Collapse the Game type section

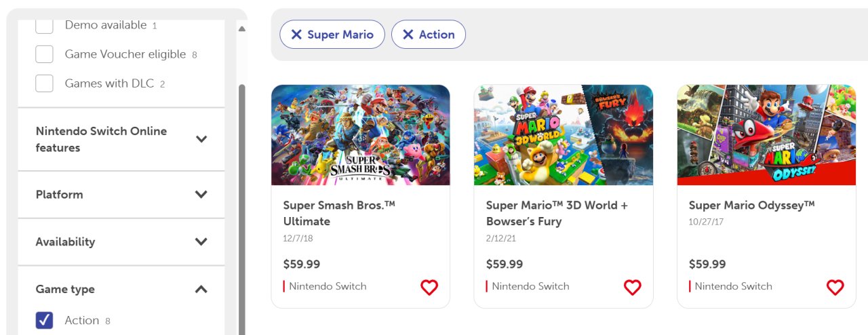tap(201, 290)
